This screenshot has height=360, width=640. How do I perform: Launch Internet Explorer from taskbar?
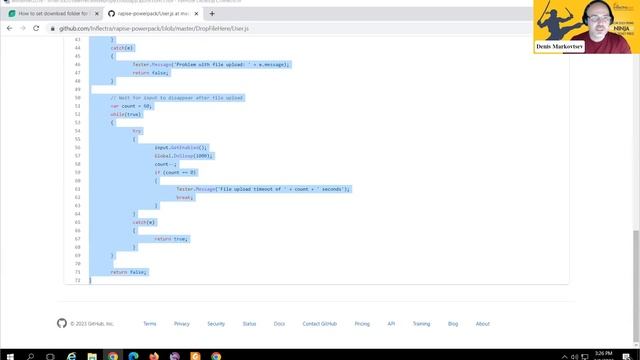pos(71,356)
